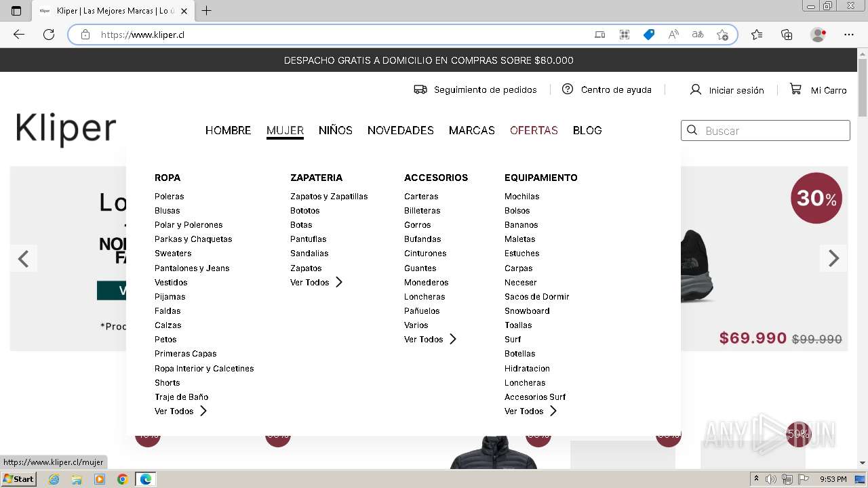
Task: Open Edge tab actions menu icon
Action: pos(16,11)
